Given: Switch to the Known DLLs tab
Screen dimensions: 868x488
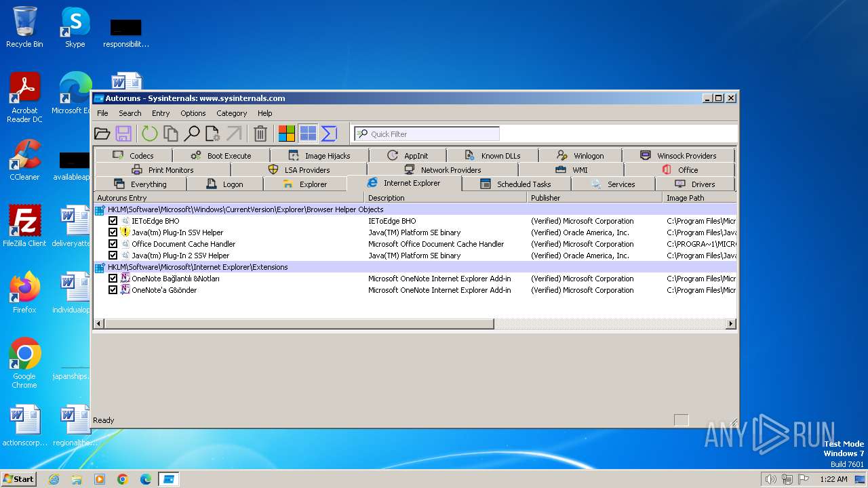Looking at the screenshot, I should 493,156.
